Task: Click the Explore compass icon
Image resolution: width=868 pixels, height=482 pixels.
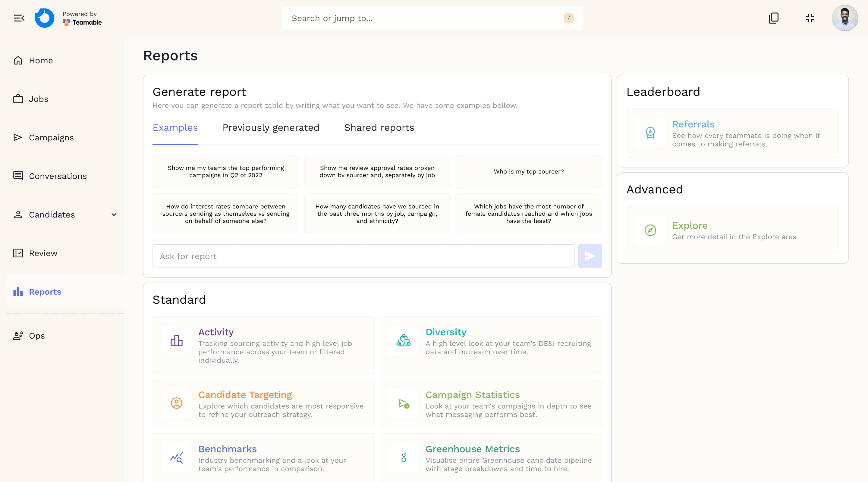Action: coord(650,230)
